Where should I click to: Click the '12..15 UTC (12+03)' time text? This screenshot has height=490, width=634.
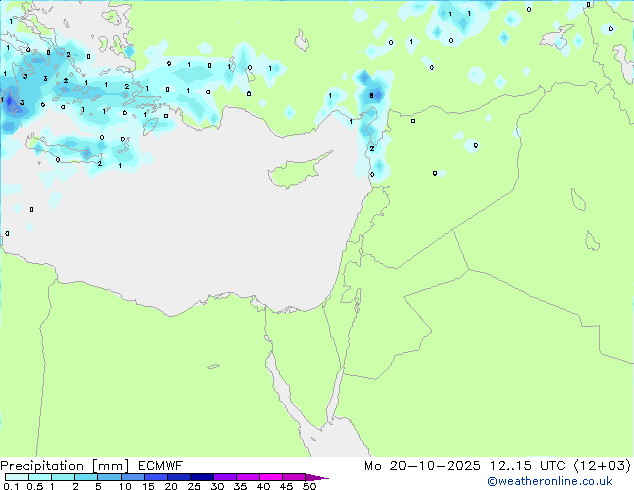[x=560, y=466]
